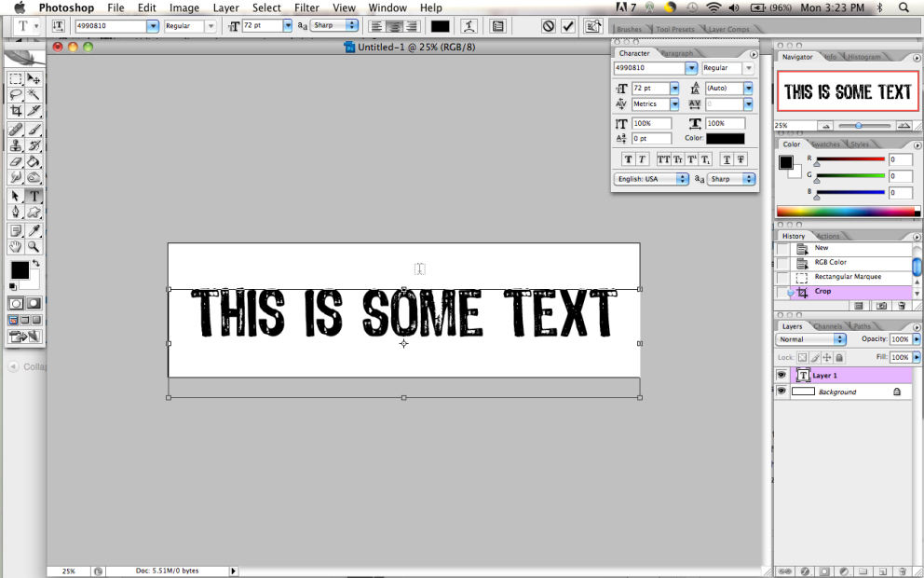
Task: Select the Zoom tool
Action: [34, 247]
